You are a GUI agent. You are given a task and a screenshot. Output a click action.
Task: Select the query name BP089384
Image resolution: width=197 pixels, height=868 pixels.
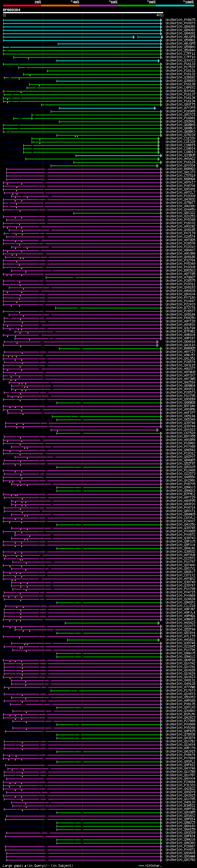[11, 10]
